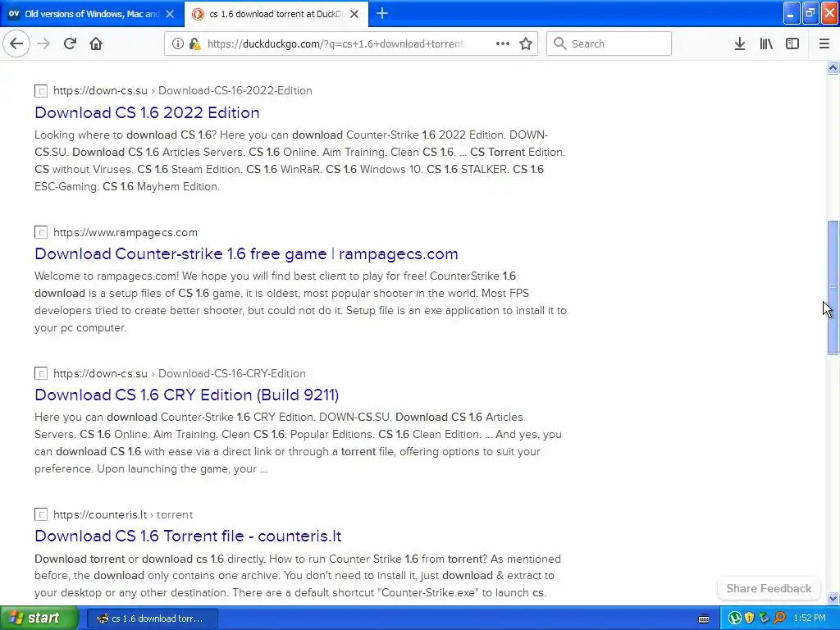
Task: Click the scrollbar down arrow
Action: 833,598
